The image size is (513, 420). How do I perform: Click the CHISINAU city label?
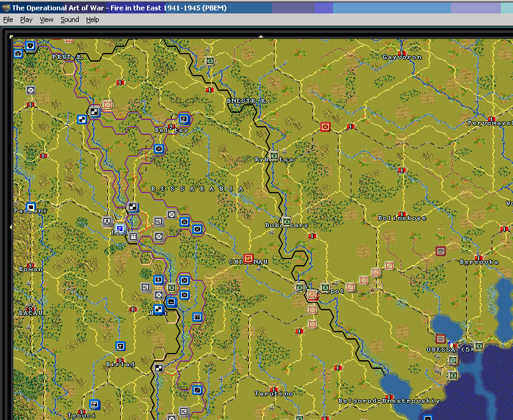tap(248, 262)
